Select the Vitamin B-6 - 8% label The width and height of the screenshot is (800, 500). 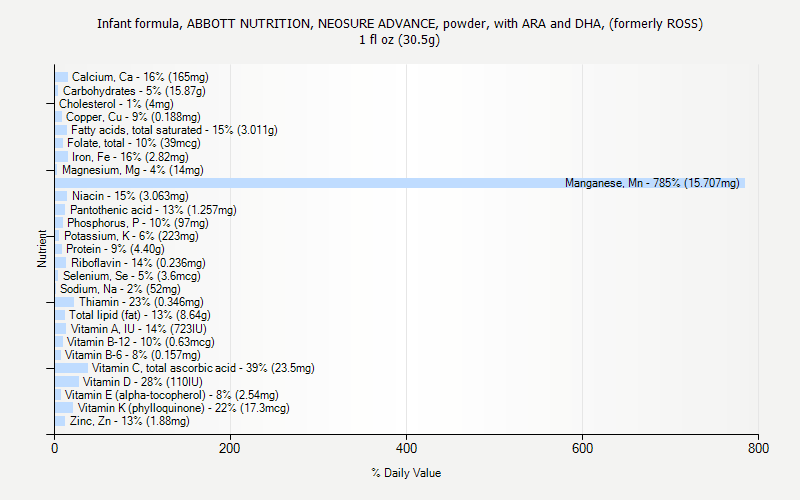tap(133, 355)
